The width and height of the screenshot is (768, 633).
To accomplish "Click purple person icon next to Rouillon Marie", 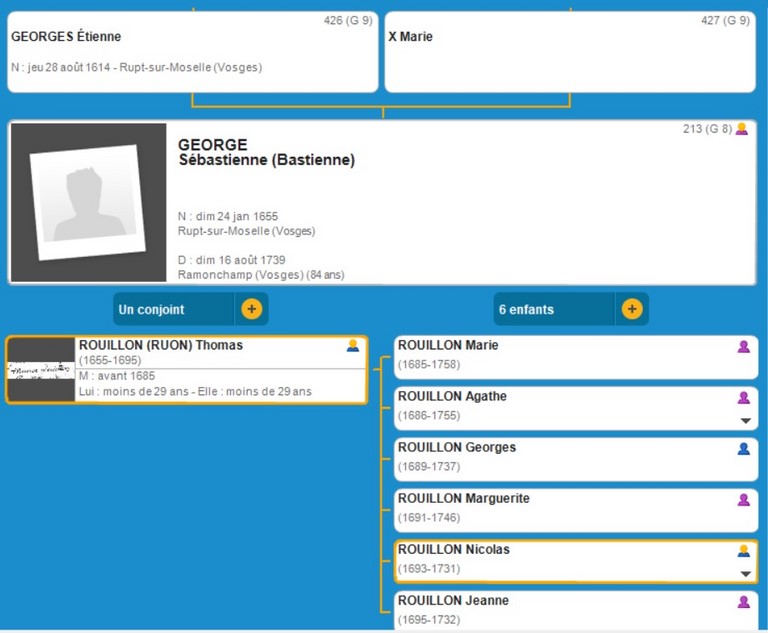I will click(x=743, y=346).
